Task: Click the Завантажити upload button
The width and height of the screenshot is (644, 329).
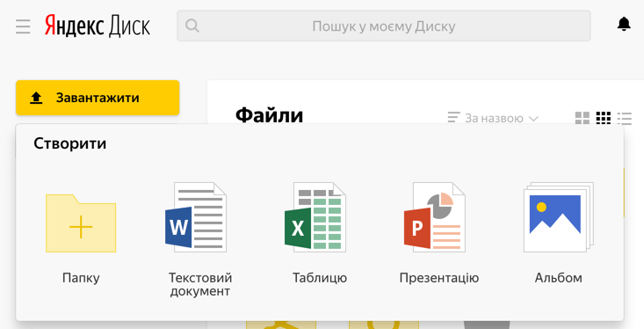Action: click(x=98, y=98)
